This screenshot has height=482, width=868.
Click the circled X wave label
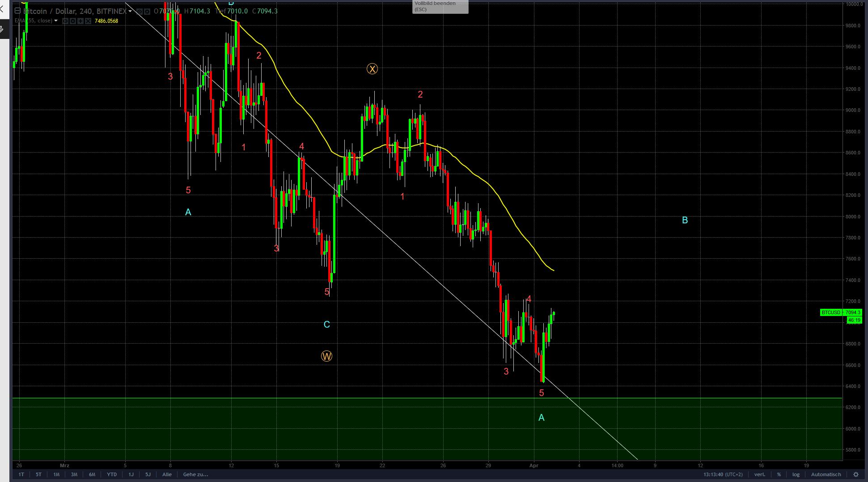click(372, 69)
